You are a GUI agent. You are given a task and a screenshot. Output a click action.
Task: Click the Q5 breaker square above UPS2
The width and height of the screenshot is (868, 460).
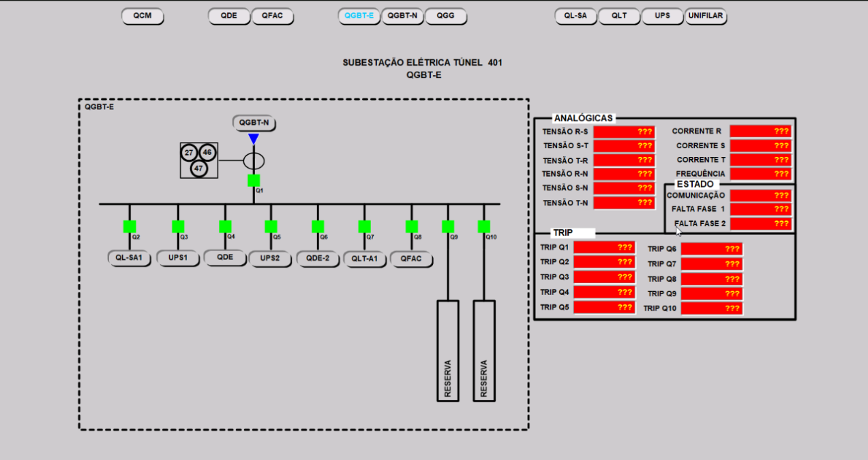(271, 227)
